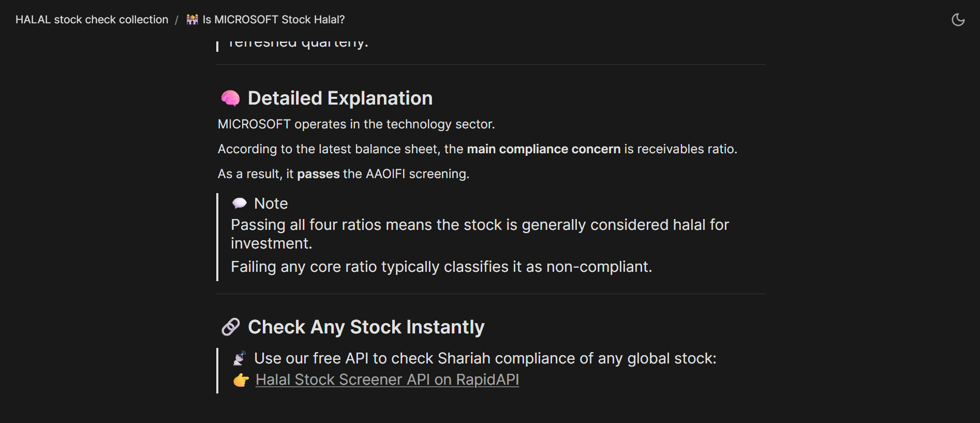
Task: Click the divider line above Check Any Stock Instantly
Action: (x=490, y=295)
